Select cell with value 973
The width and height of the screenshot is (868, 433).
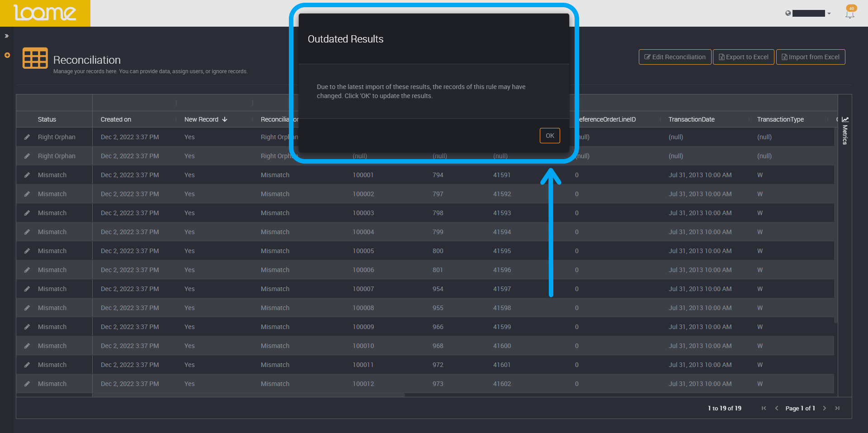(x=438, y=384)
